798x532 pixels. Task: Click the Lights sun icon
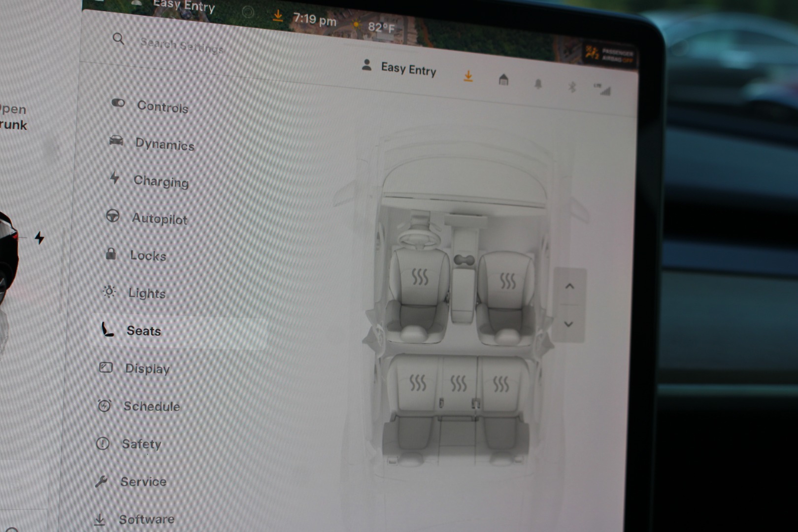[109, 291]
